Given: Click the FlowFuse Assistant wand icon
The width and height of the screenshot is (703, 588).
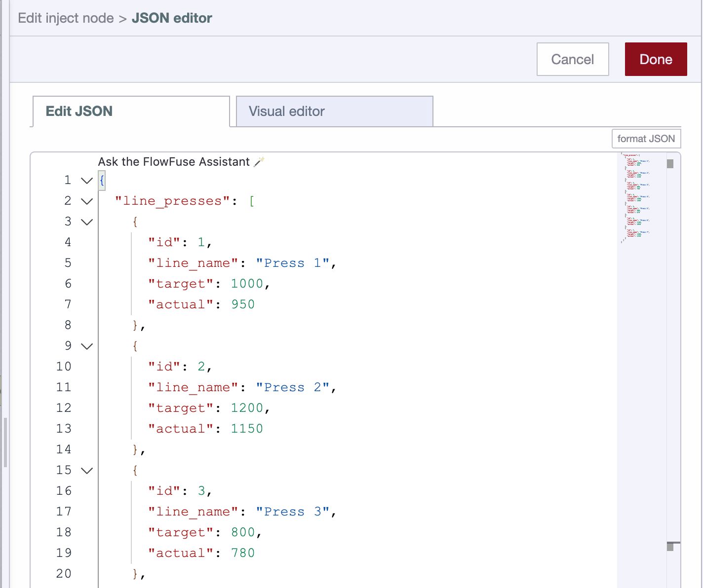Looking at the screenshot, I should [260, 161].
